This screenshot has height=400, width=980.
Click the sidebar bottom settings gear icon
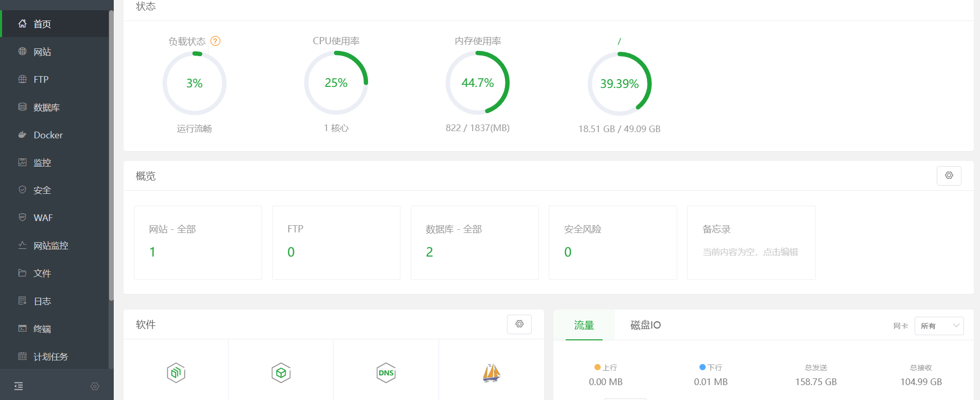point(95,386)
